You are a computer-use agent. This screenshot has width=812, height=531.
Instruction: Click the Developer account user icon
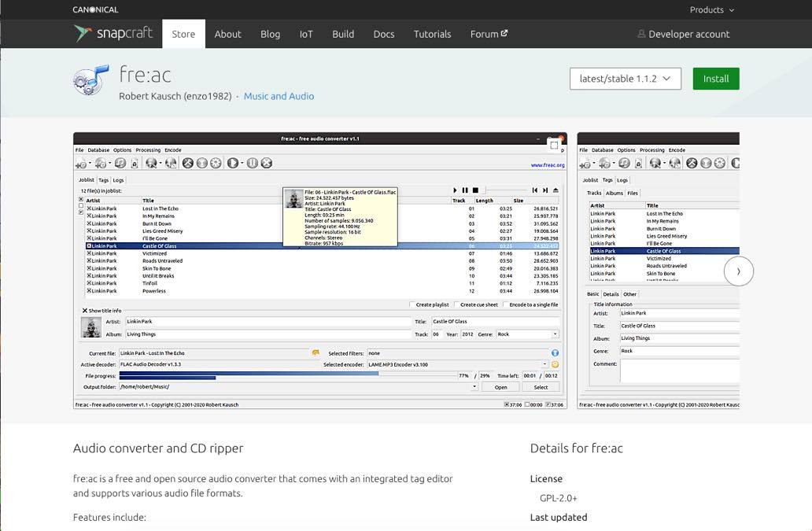tap(641, 35)
